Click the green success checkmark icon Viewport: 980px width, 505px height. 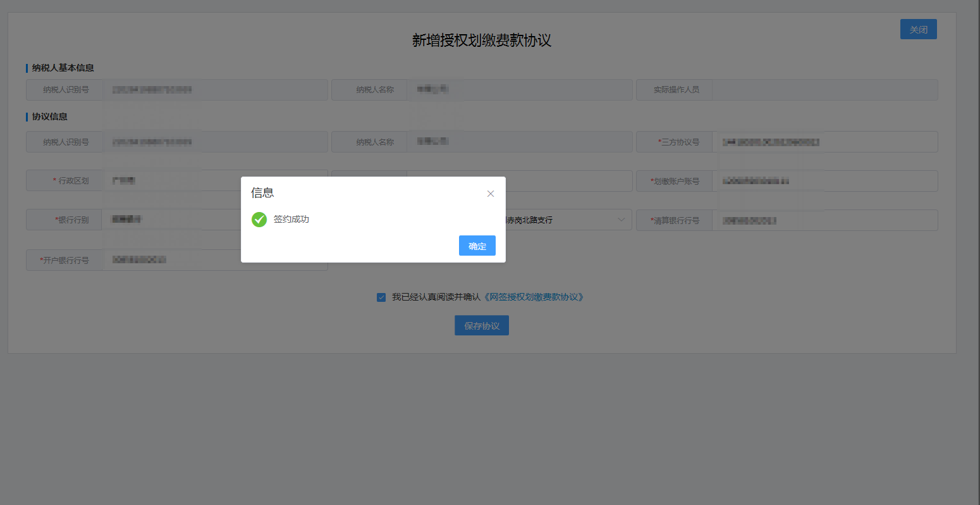[259, 220]
